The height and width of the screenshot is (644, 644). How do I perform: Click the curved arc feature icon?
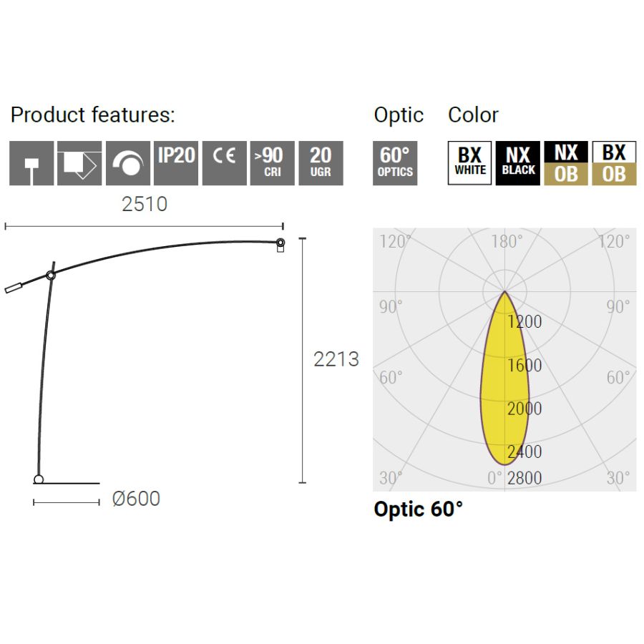[128, 163]
